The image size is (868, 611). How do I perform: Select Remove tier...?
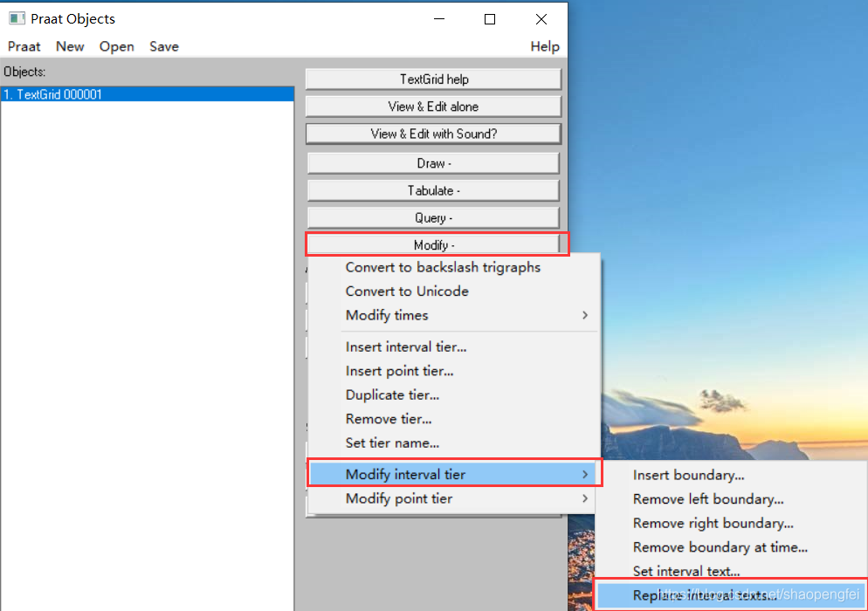[x=454, y=419]
